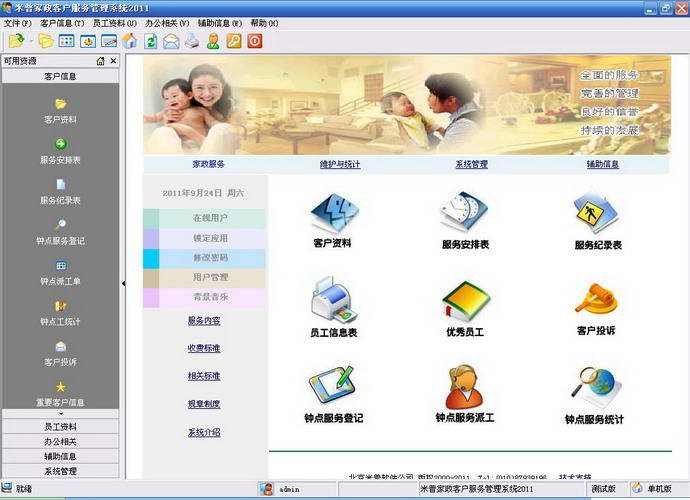The height and width of the screenshot is (500, 690).
Task: Click the 背景音乐 button
Action: tap(204, 298)
